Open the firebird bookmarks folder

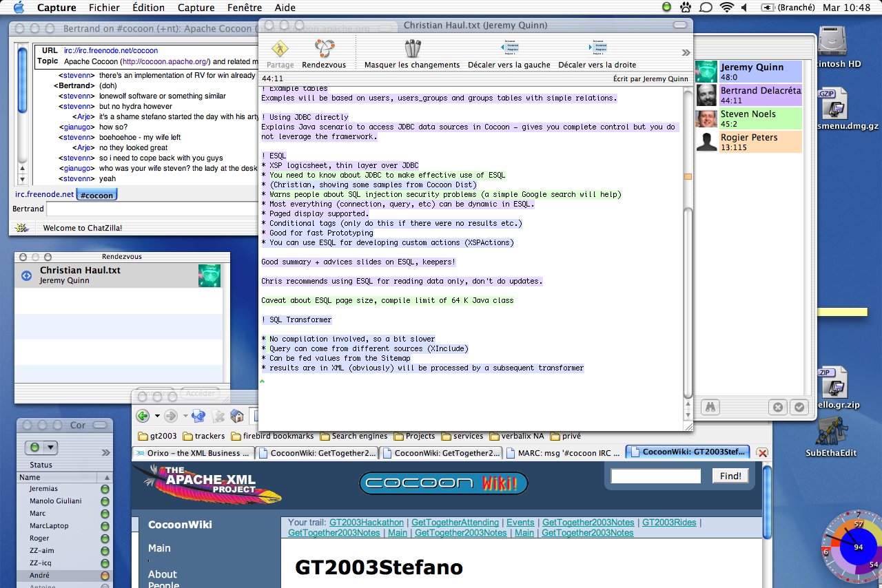coord(273,436)
